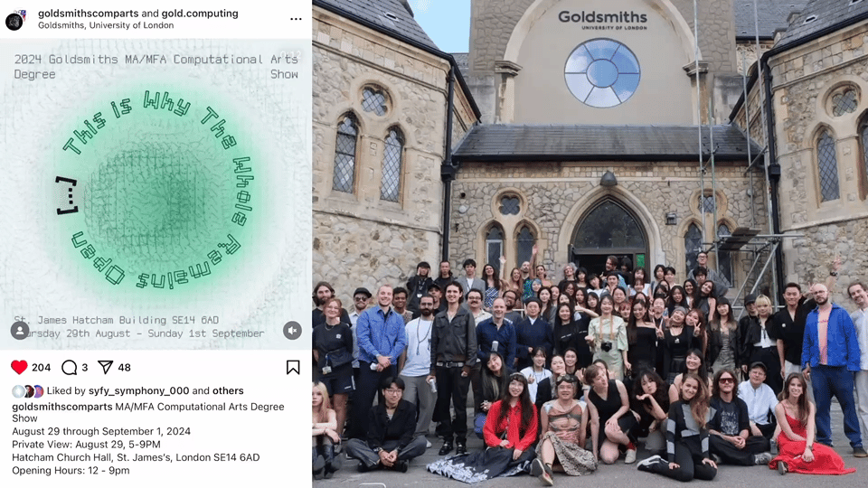
Task: Show tagged people via the person icon
Action: tap(19, 331)
